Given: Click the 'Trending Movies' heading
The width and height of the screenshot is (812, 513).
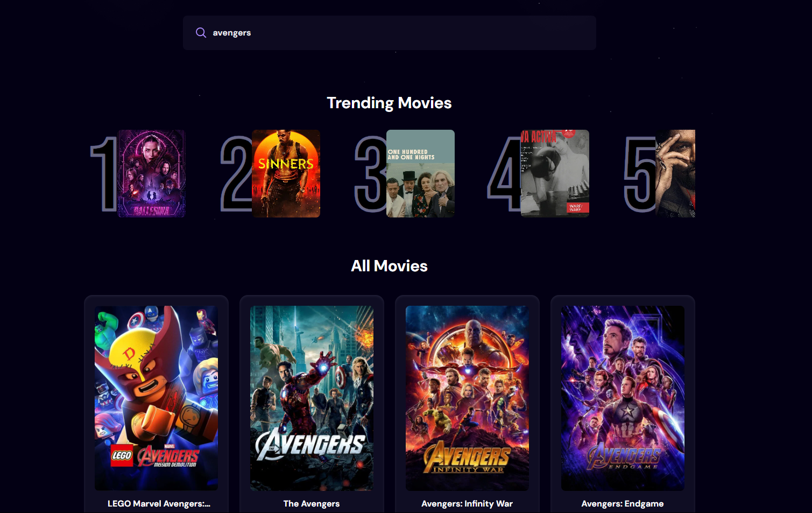Looking at the screenshot, I should tap(389, 103).
